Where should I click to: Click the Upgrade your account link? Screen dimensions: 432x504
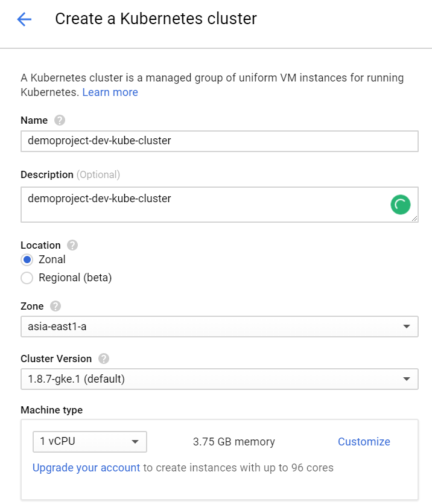coord(86,468)
